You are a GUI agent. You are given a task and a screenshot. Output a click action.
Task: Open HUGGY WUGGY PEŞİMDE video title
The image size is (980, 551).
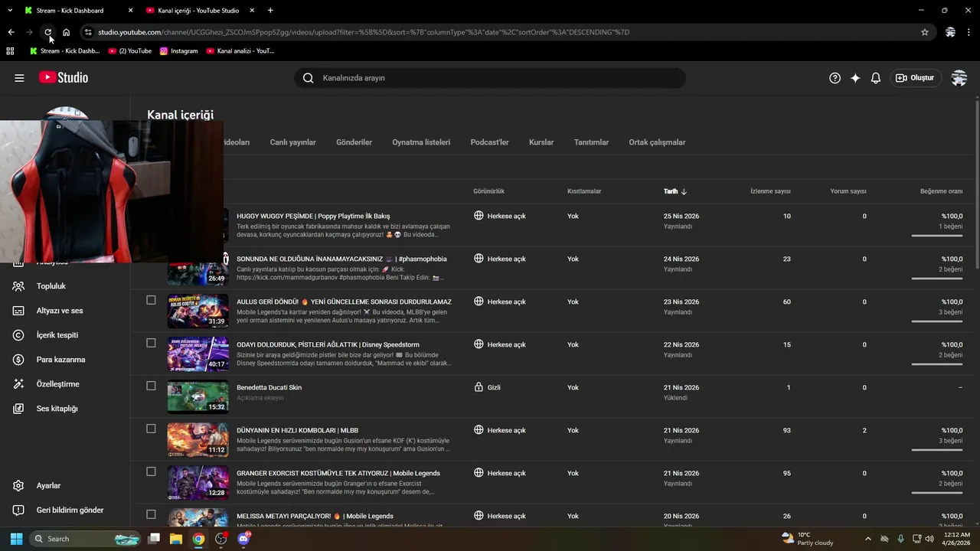(313, 217)
